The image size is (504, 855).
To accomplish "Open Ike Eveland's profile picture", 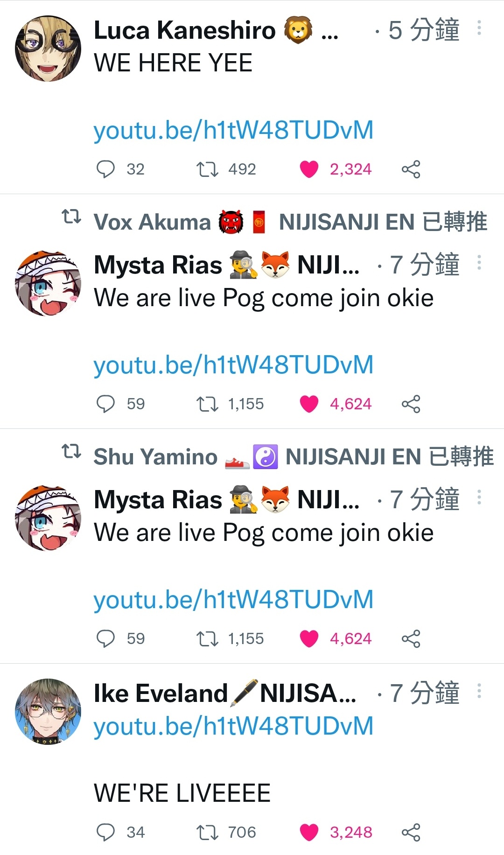I will pyautogui.click(x=48, y=711).
